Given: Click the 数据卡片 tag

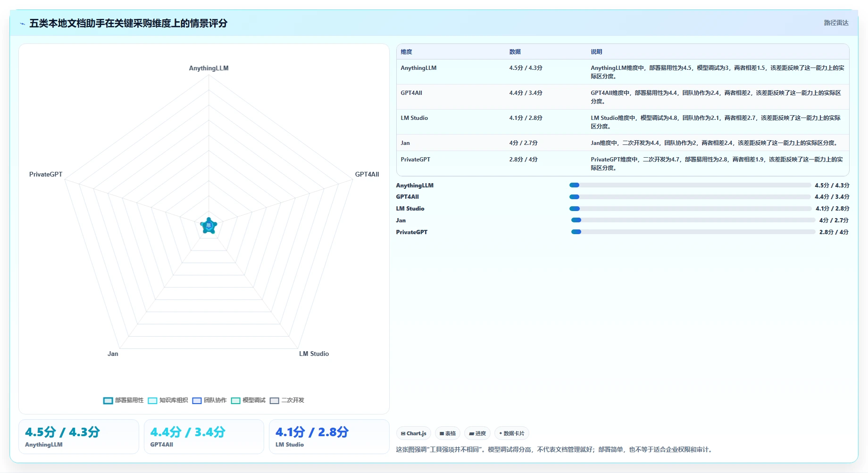Looking at the screenshot, I should [512, 433].
